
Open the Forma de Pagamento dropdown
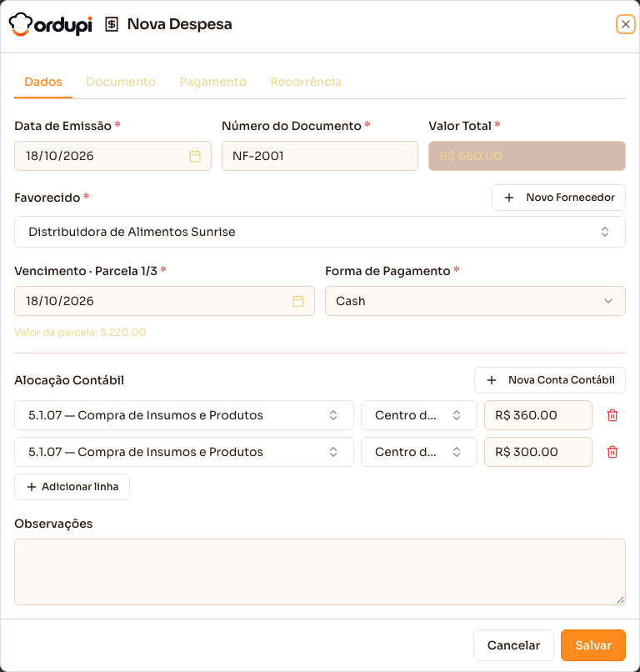[475, 301]
